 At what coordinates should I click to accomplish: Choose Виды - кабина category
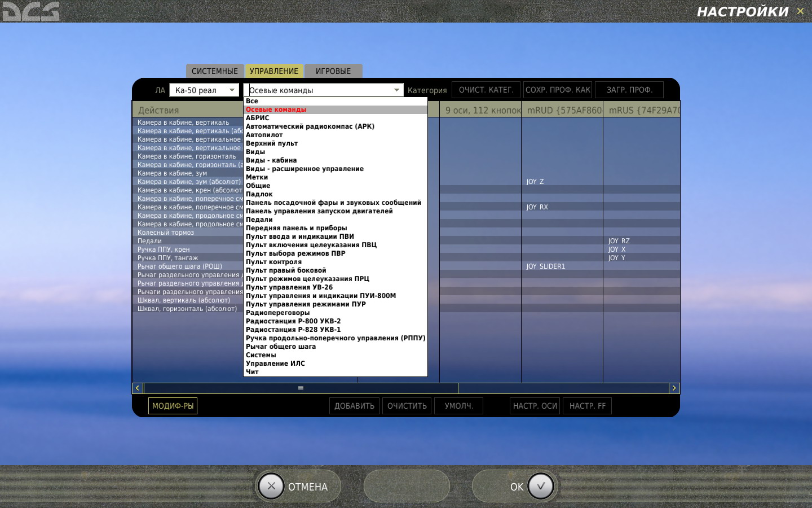tap(336, 160)
